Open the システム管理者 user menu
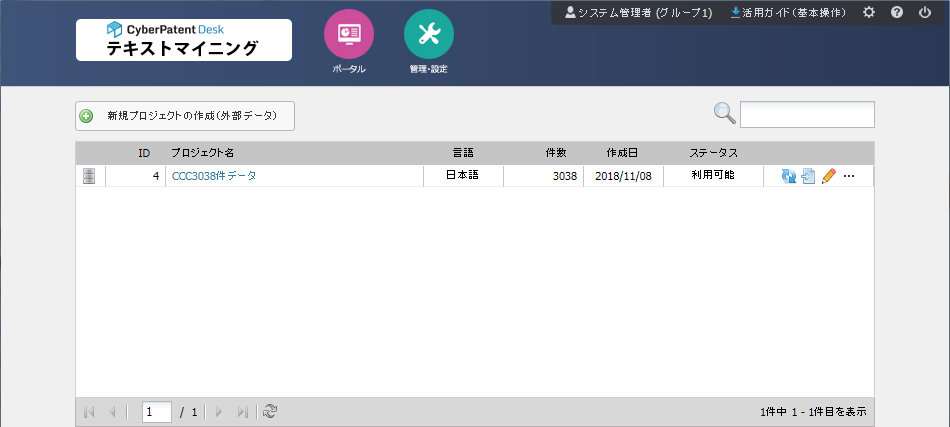 point(638,13)
